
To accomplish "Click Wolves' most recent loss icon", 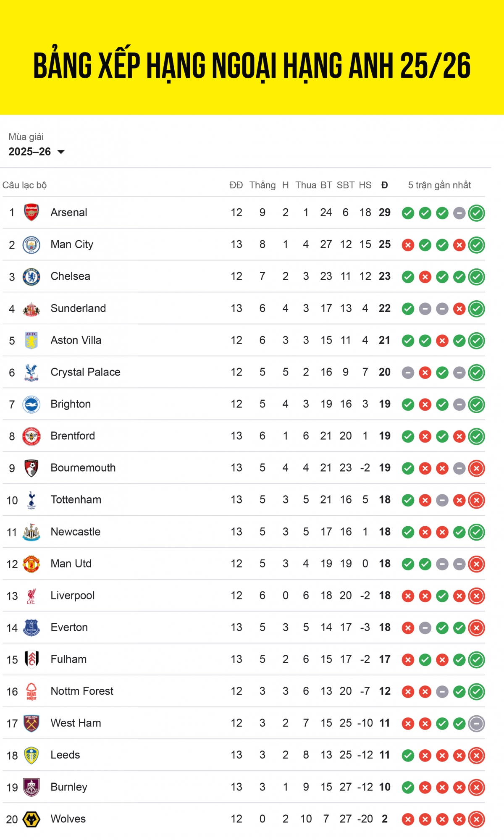I will click(x=476, y=819).
